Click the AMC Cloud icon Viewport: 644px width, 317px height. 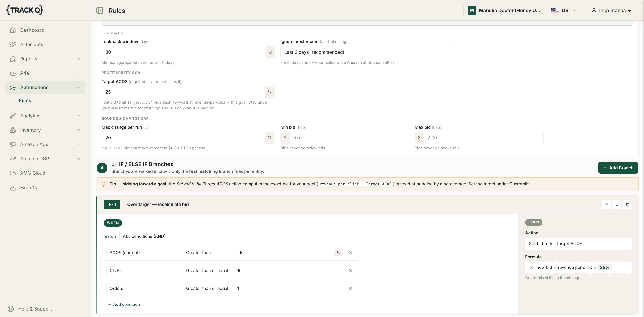(13, 173)
